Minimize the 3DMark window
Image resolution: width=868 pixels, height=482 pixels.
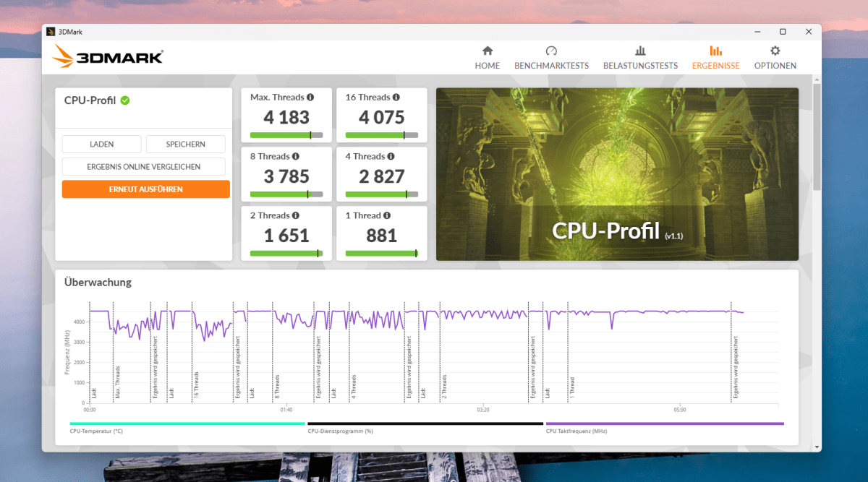[x=757, y=32]
